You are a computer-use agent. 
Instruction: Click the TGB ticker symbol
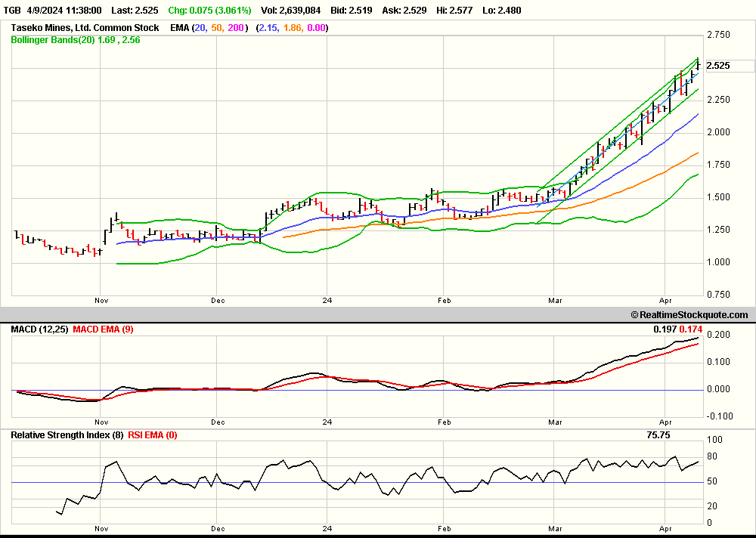[x=12, y=11]
